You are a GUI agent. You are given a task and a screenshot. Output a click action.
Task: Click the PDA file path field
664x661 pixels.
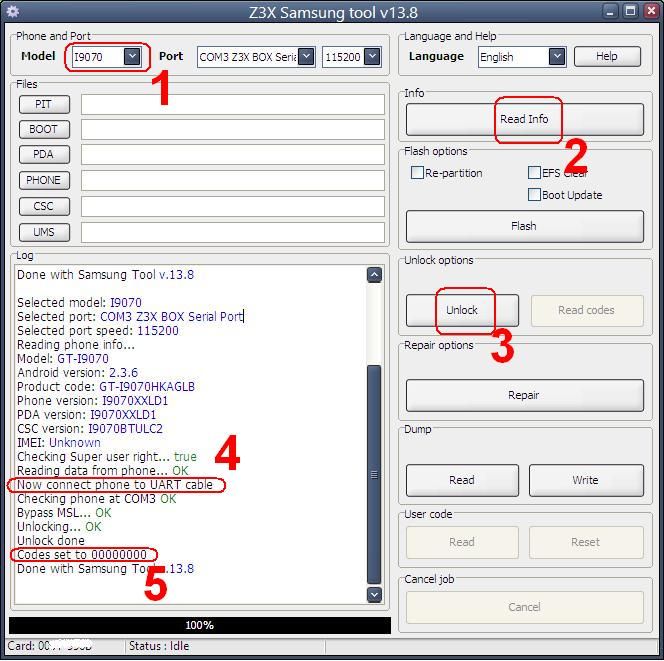232,155
